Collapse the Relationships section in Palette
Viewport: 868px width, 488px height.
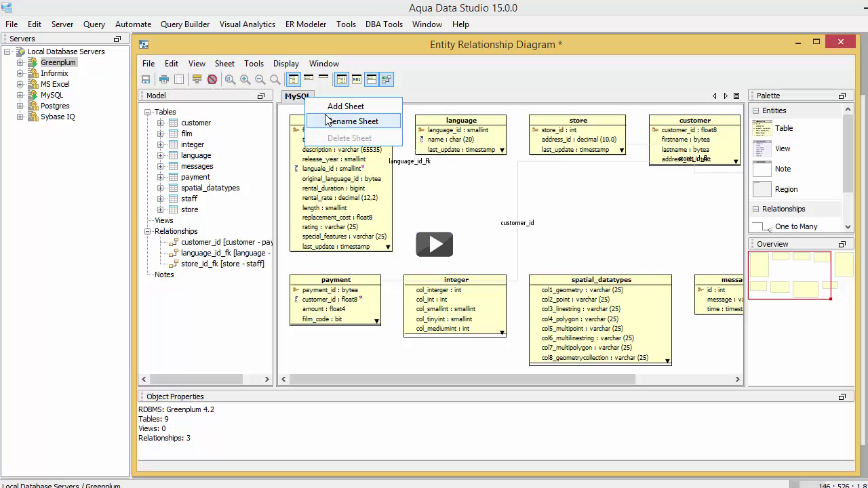pyautogui.click(x=756, y=209)
